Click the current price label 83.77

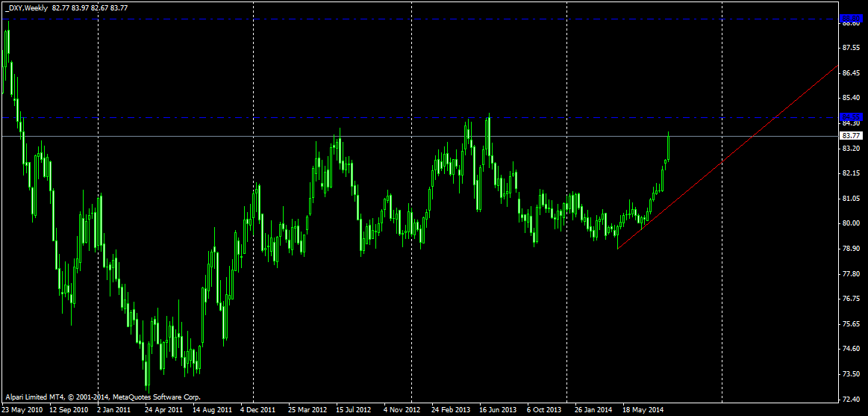click(x=849, y=136)
